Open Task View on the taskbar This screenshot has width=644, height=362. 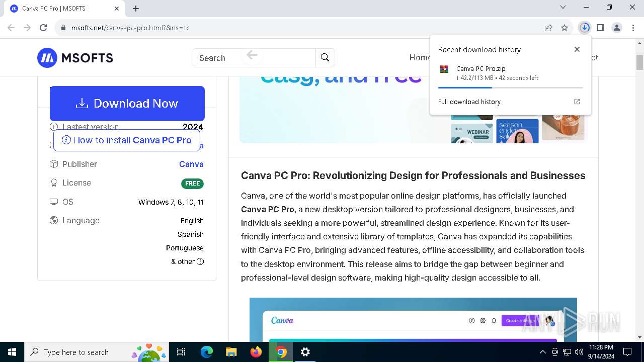click(181, 352)
